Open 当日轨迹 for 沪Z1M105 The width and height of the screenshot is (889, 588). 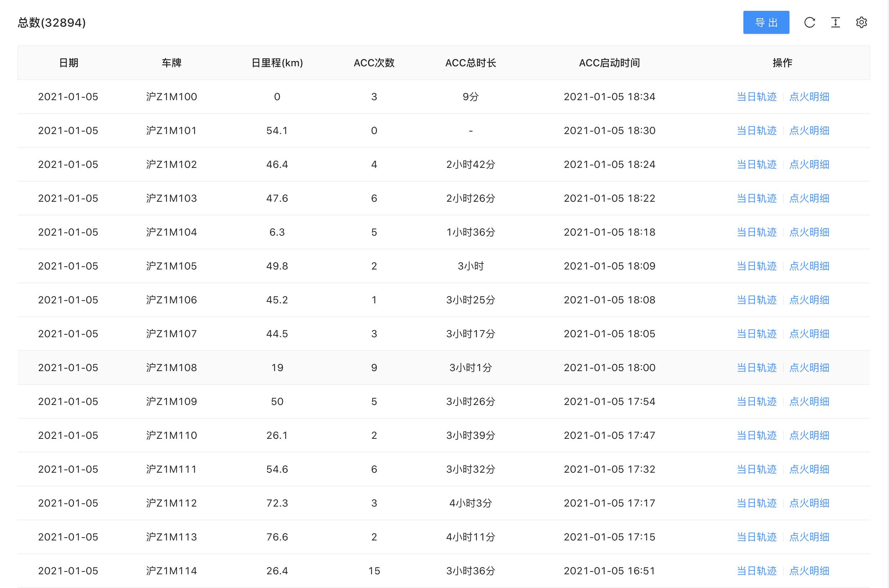click(x=756, y=266)
